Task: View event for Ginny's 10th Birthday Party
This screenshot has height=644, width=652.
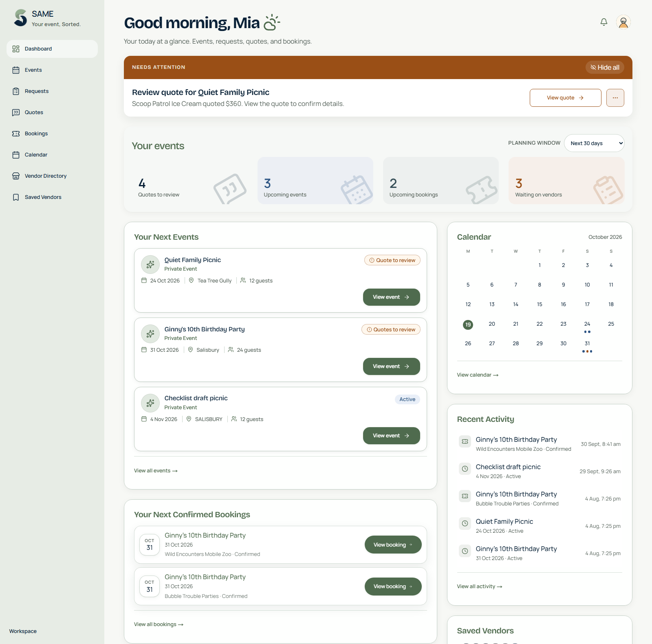Action: [x=392, y=366]
